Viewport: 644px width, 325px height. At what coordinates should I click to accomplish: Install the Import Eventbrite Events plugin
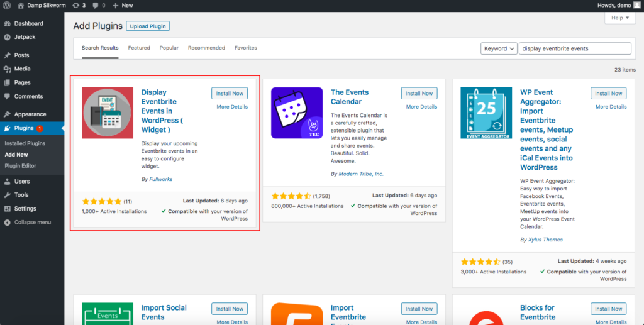419,309
